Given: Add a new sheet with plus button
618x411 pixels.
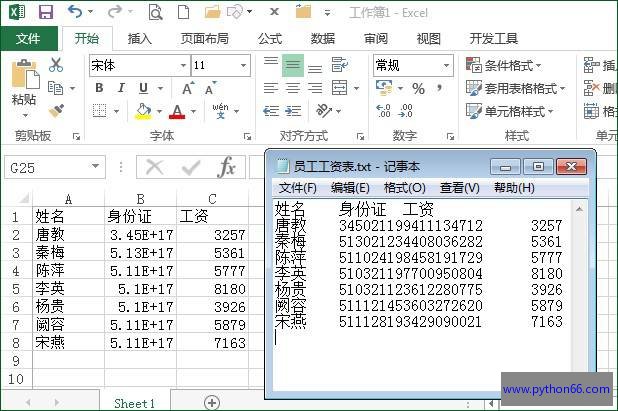Looking at the screenshot, I should [x=212, y=403].
